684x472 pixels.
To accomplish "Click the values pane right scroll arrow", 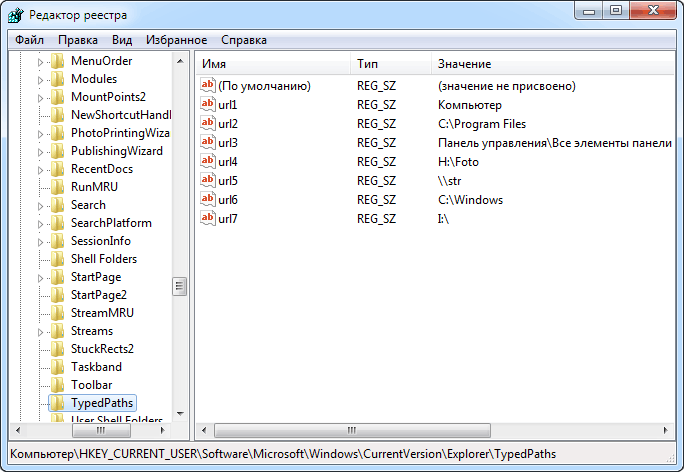I will pos(665,431).
